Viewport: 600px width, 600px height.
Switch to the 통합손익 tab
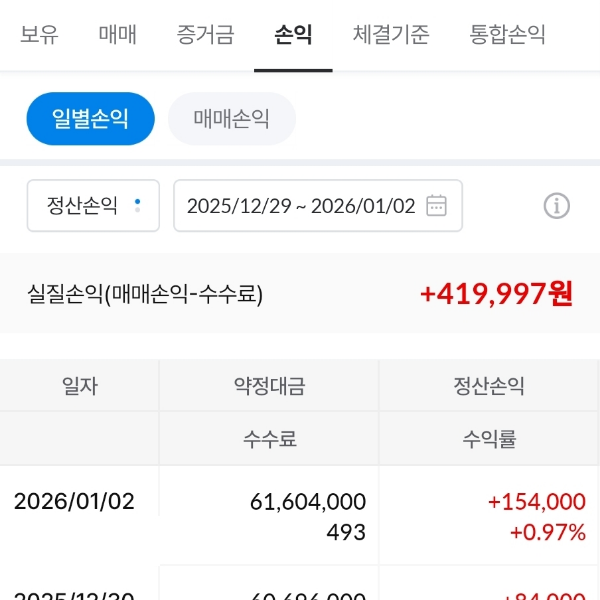(508, 35)
